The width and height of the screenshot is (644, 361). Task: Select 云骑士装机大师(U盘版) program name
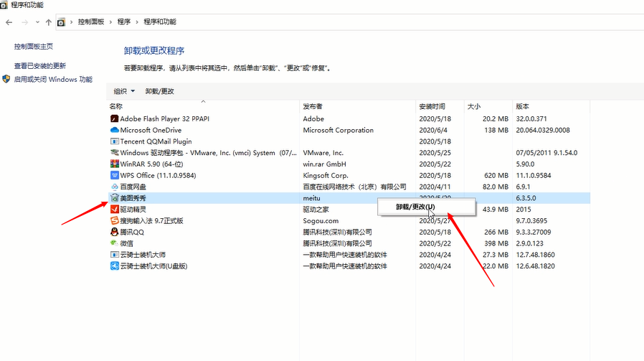pos(153,266)
